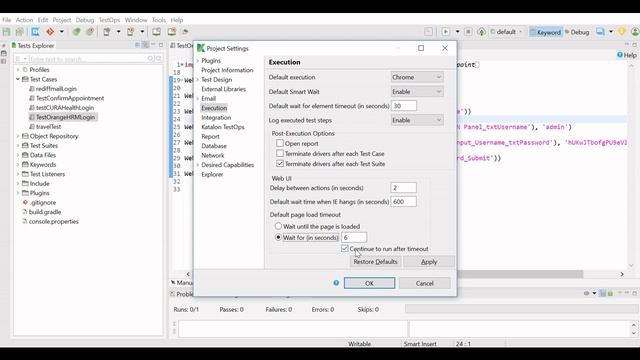The image size is (640, 360).
Task: Click the Tests Explorer collapse-all icon
Action: pyautogui.click(x=138, y=45)
